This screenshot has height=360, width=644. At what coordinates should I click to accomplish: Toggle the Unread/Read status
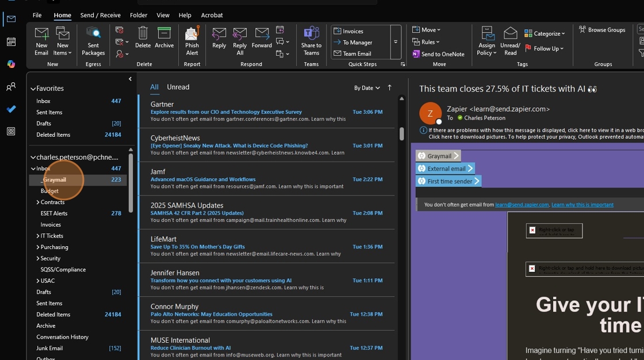pyautogui.click(x=510, y=41)
